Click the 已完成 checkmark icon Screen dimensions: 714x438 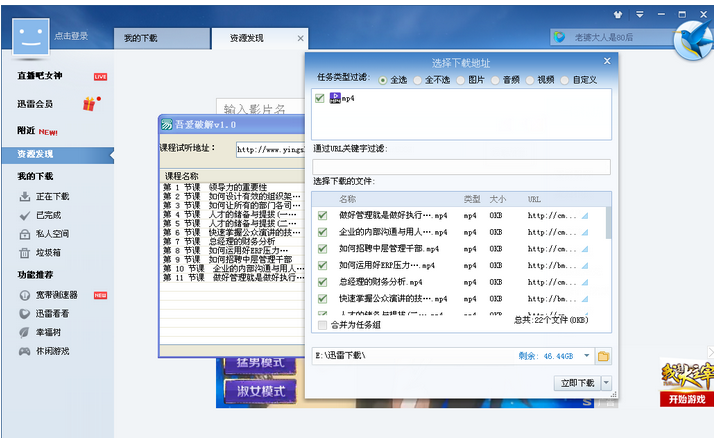25,215
